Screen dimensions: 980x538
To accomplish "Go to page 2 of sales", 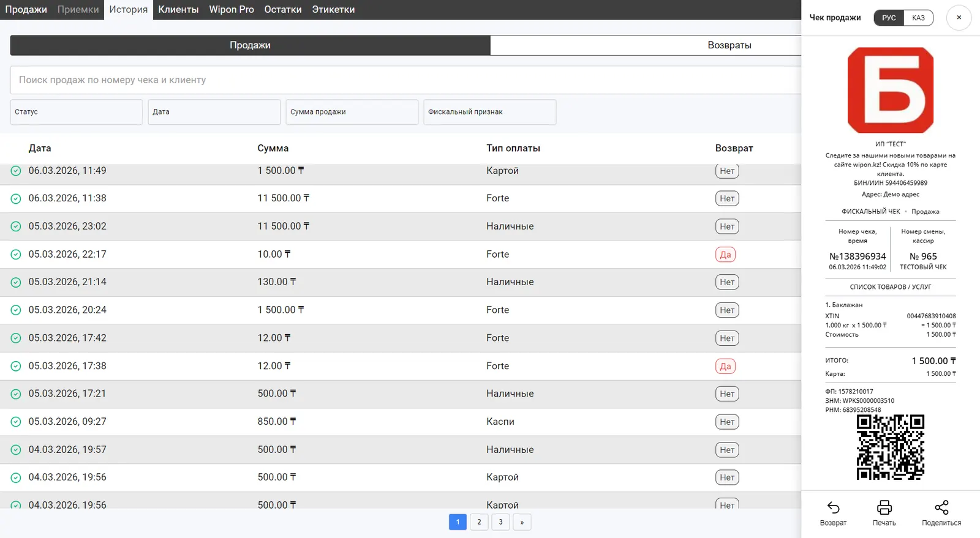I will click(x=479, y=522).
